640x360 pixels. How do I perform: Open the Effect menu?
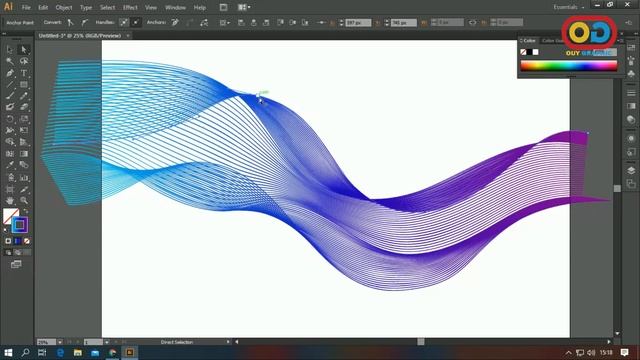tap(130, 7)
